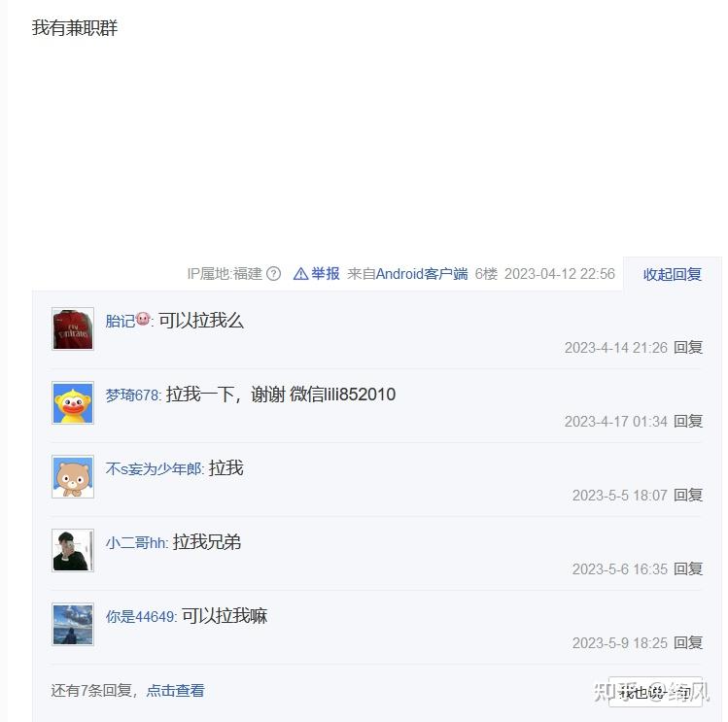Open 小二哥hh's selfie avatar
The width and height of the screenshot is (728, 722).
tap(73, 550)
